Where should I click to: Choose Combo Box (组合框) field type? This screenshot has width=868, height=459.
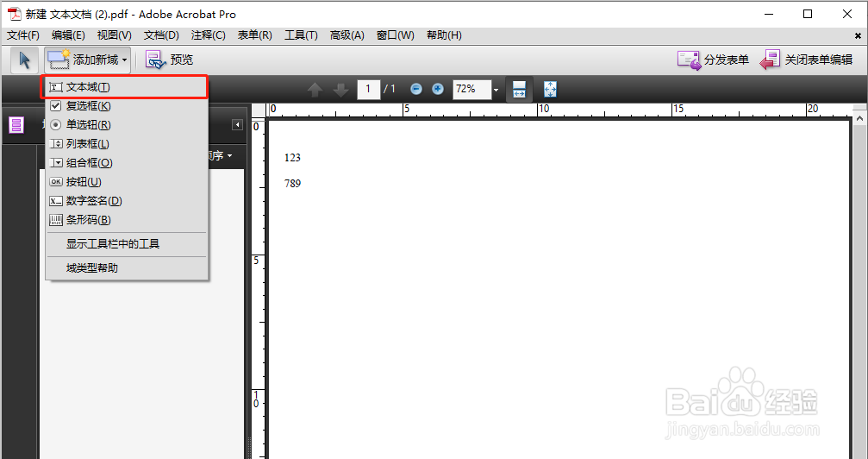point(127,163)
